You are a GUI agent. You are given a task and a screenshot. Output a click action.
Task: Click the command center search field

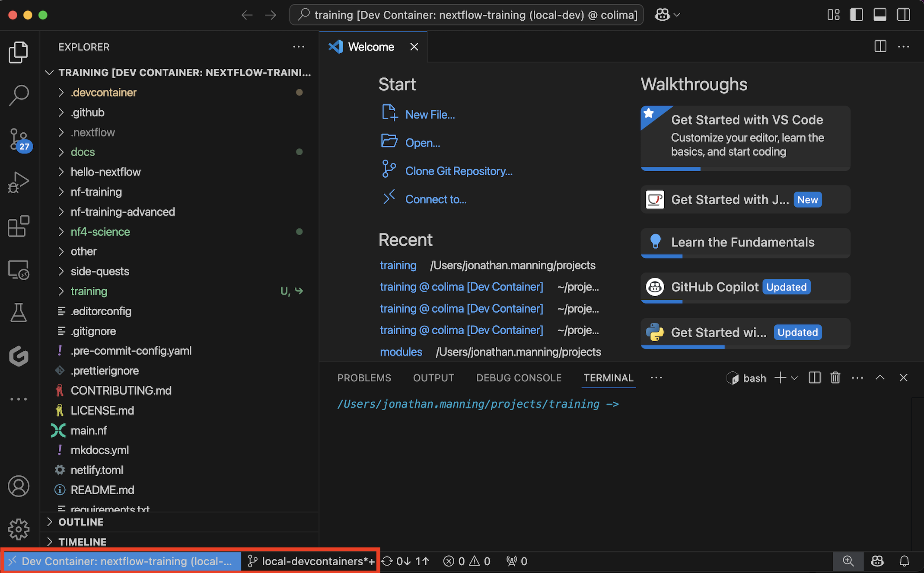point(465,14)
